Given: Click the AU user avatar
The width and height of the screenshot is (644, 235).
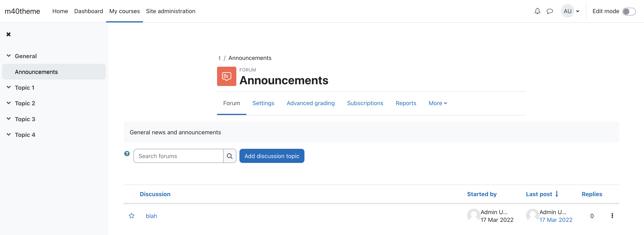Looking at the screenshot, I should [x=567, y=11].
